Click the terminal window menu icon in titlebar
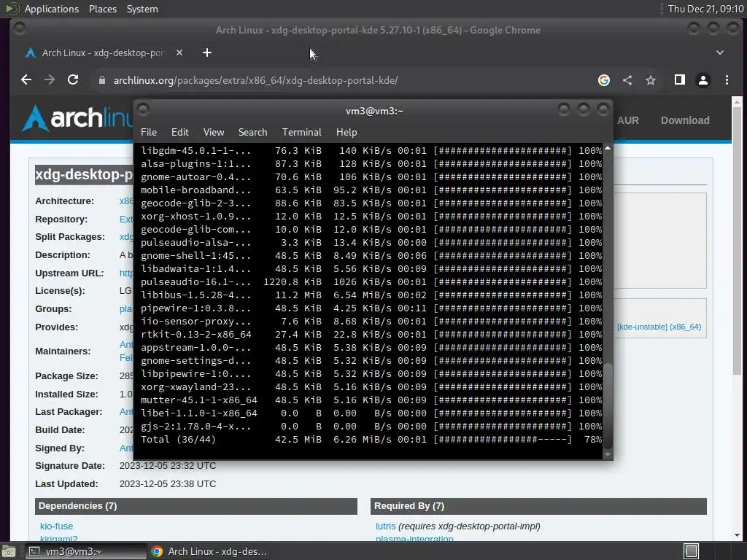The image size is (747, 560). pyautogui.click(x=143, y=110)
